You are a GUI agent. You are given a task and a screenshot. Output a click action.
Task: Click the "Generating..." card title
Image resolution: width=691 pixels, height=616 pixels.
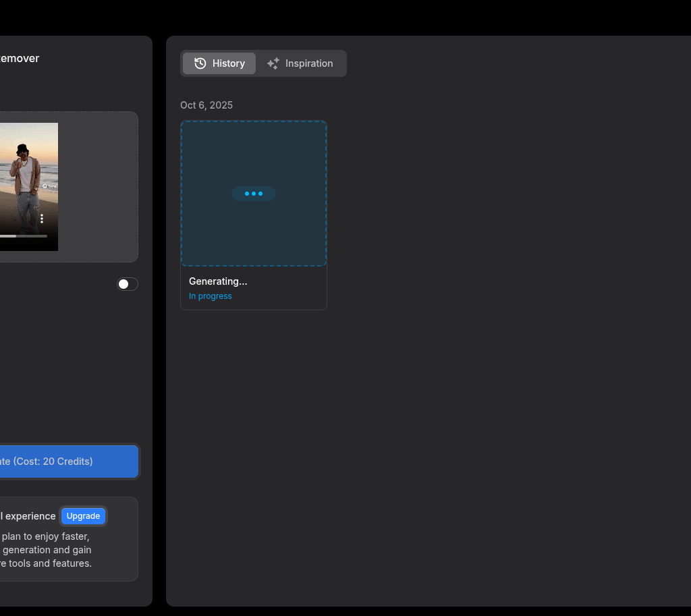pyautogui.click(x=218, y=281)
